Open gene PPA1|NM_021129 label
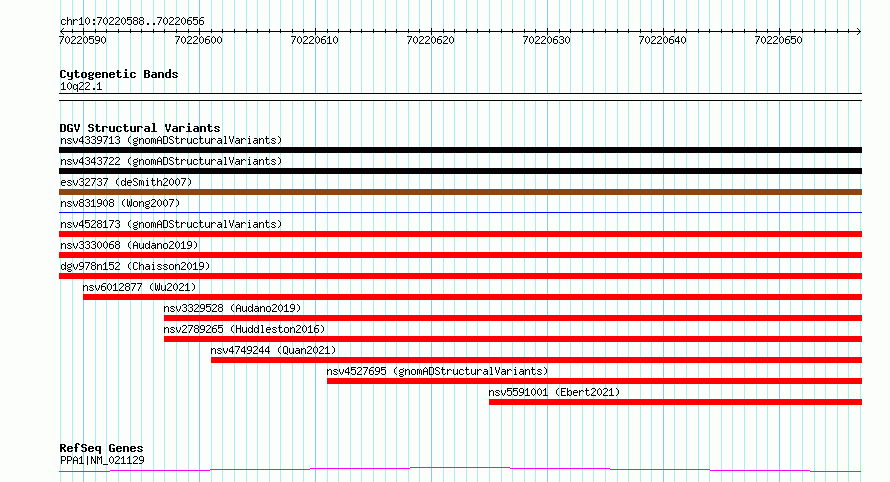Screen dimensions: 890x482 point(102,460)
